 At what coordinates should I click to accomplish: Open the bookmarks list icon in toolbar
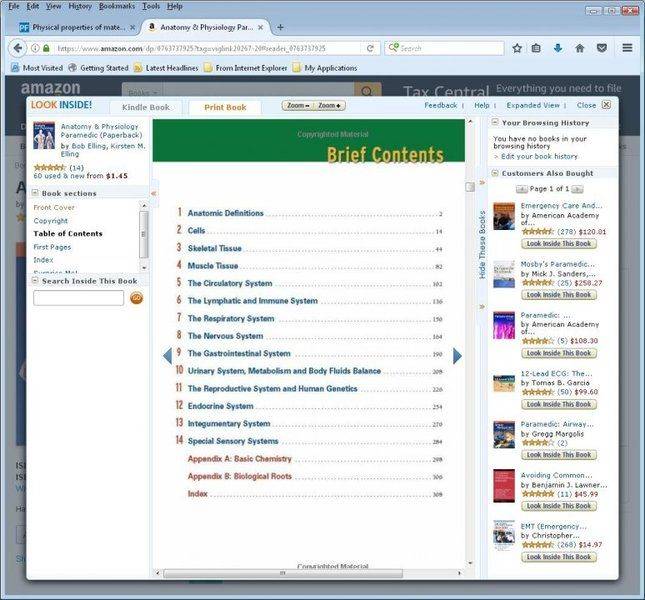[x=536, y=48]
